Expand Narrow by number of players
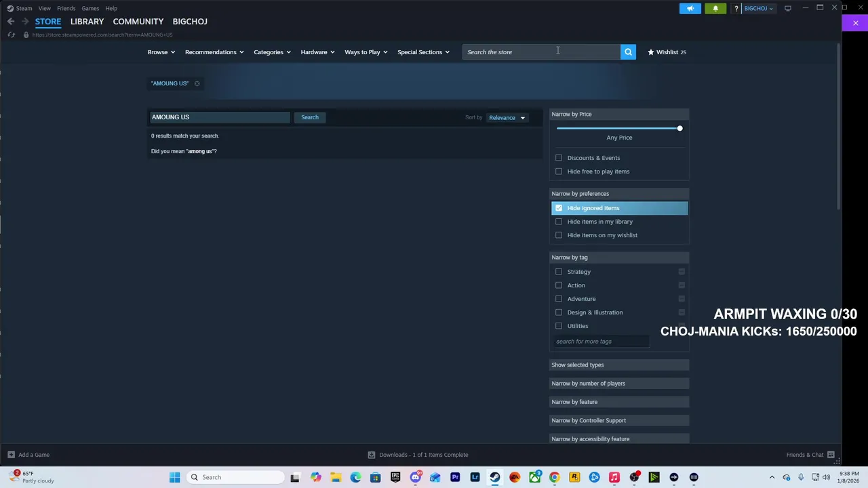This screenshot has height=488, width=868. tap(619, 384)
